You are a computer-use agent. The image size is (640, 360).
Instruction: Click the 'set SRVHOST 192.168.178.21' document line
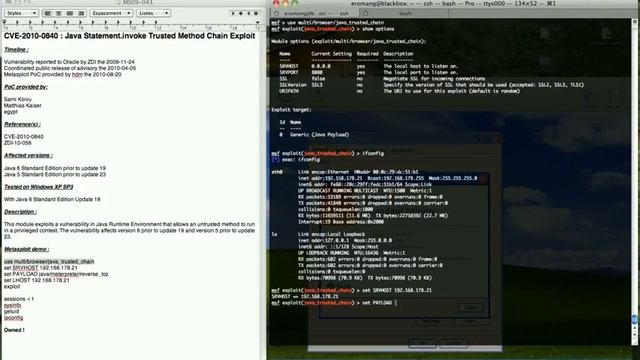point(40,268)
